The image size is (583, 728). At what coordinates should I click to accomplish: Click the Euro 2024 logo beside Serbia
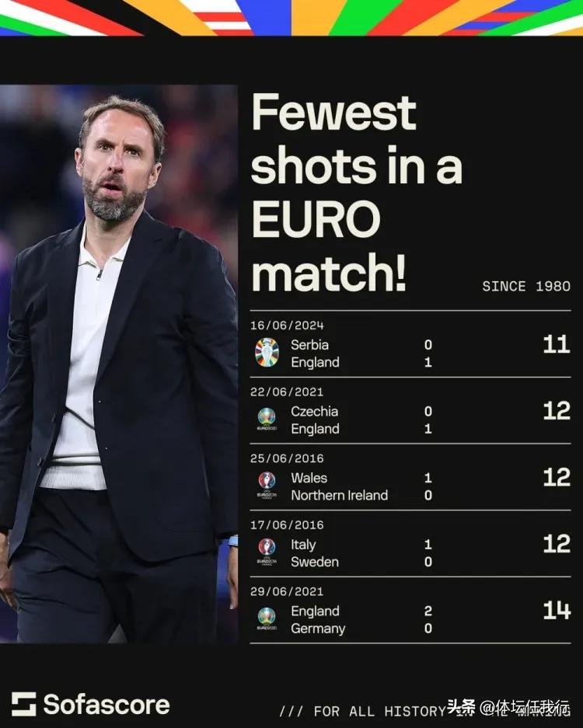pyautogui.click(x=267, y=353)
